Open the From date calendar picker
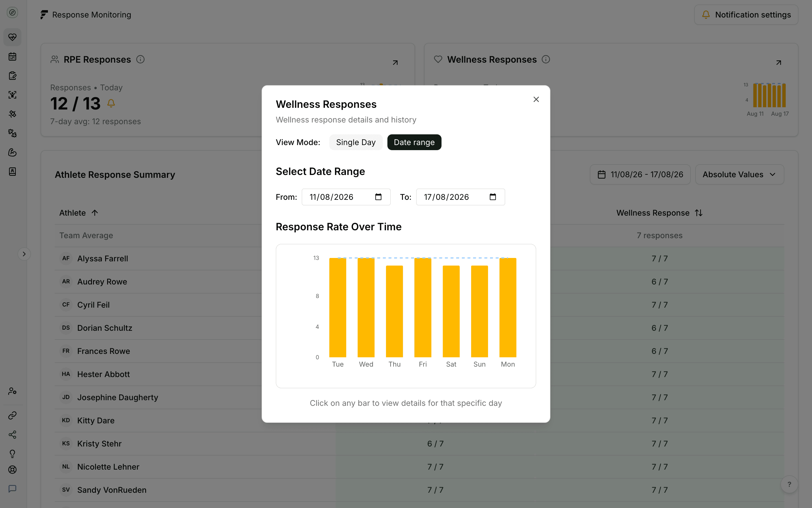 378,197
